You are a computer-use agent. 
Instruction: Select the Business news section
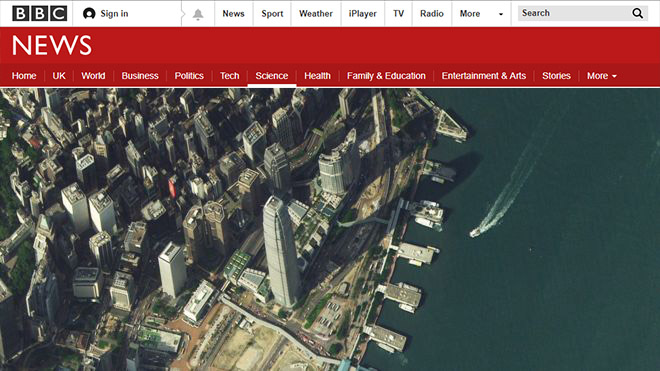click(140, 76)
